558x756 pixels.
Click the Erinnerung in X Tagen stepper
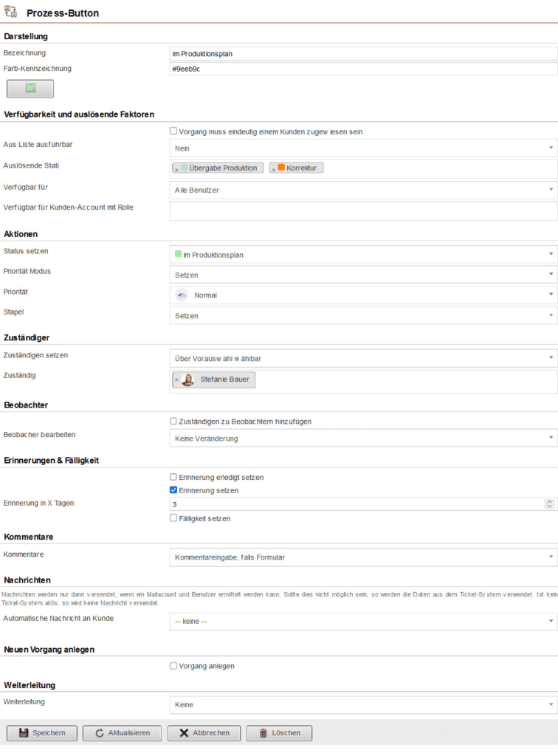549,504
